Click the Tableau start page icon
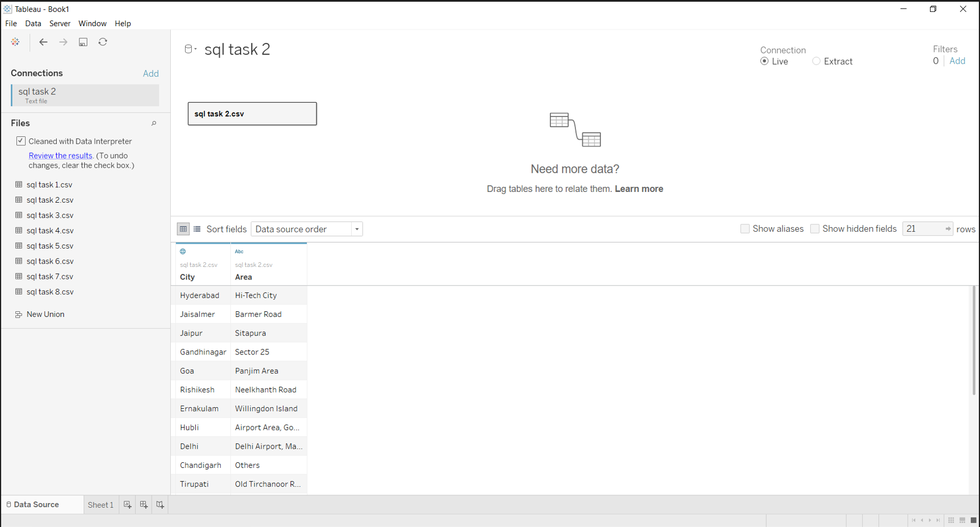The image size is (980, 527). coord(15,41)
